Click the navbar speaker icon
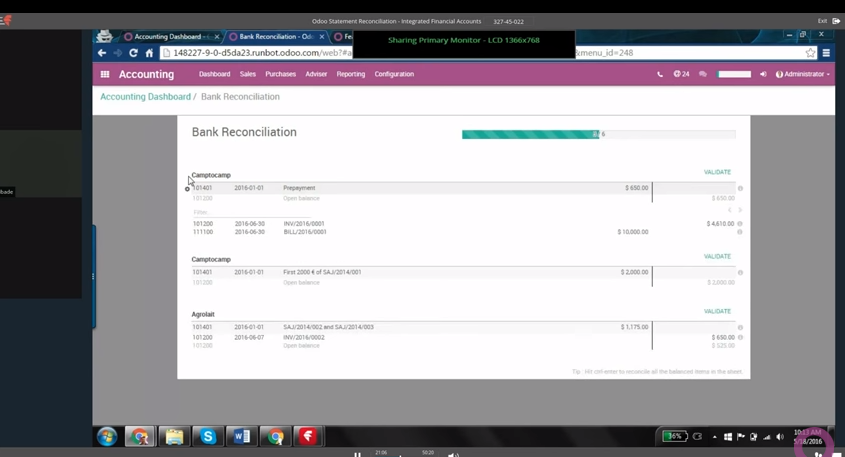This screenshot has height=457, width=845. [x=763, y=74]
